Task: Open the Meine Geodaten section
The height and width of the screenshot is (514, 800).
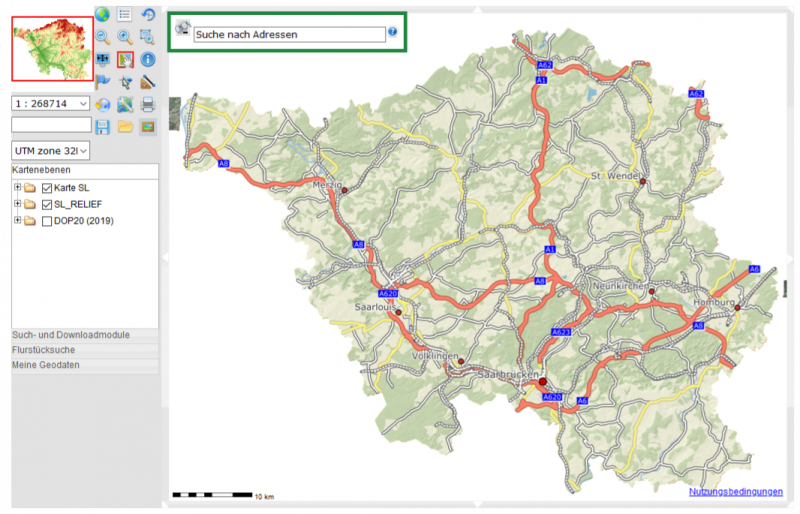Action: 85,365
